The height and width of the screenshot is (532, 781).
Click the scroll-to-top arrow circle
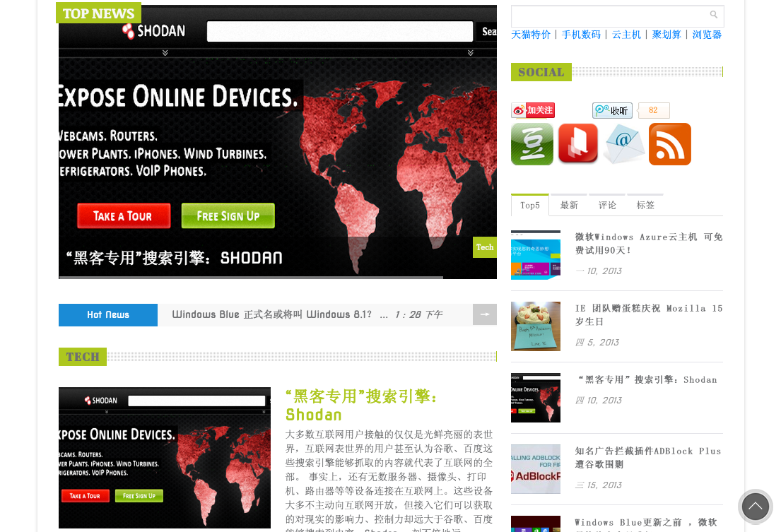pyautogui.click(x=755, y=507)
